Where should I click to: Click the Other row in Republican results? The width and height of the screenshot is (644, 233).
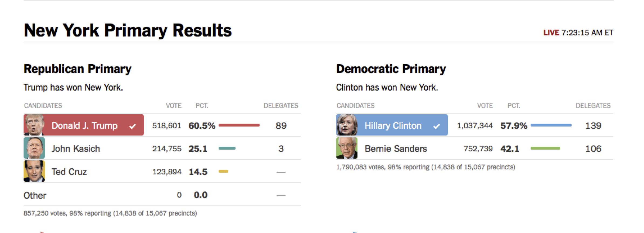click(x=35, y=195)
